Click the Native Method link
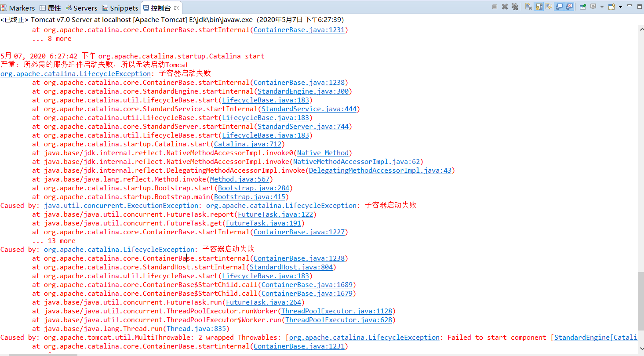Viewport: 644px width, 356px height. click(x=323, y=153)
